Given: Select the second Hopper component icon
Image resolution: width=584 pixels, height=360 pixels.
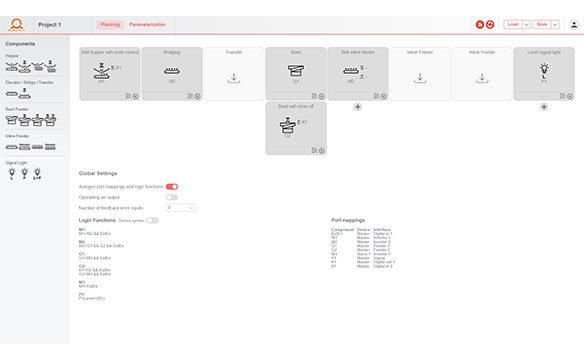Looking at the screenshot, I should (25, 67).
